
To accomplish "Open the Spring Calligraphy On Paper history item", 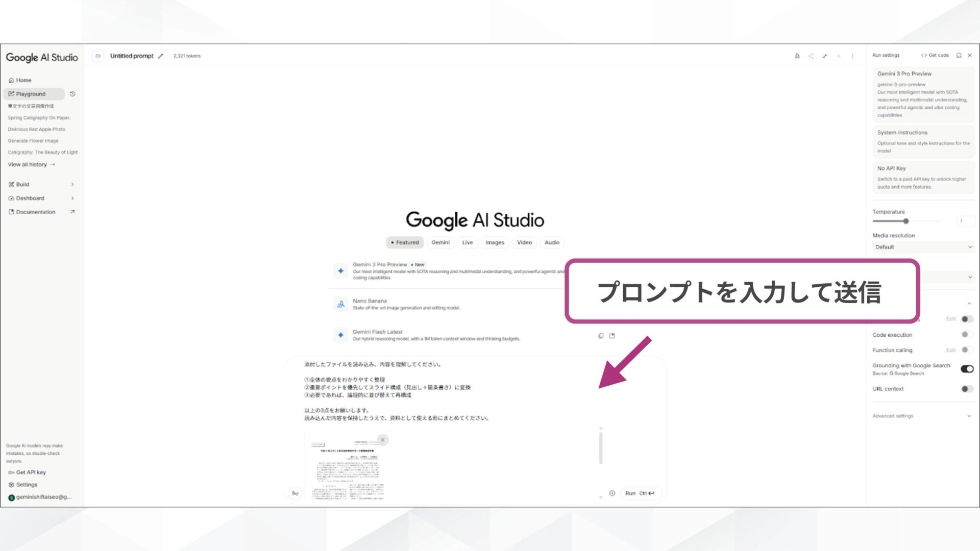I will [x=38, y=117].
